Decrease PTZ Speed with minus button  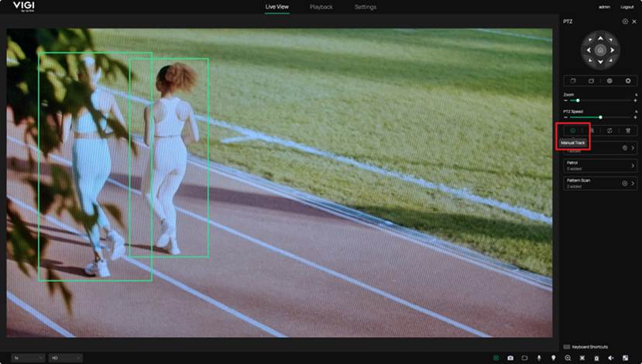566,117
